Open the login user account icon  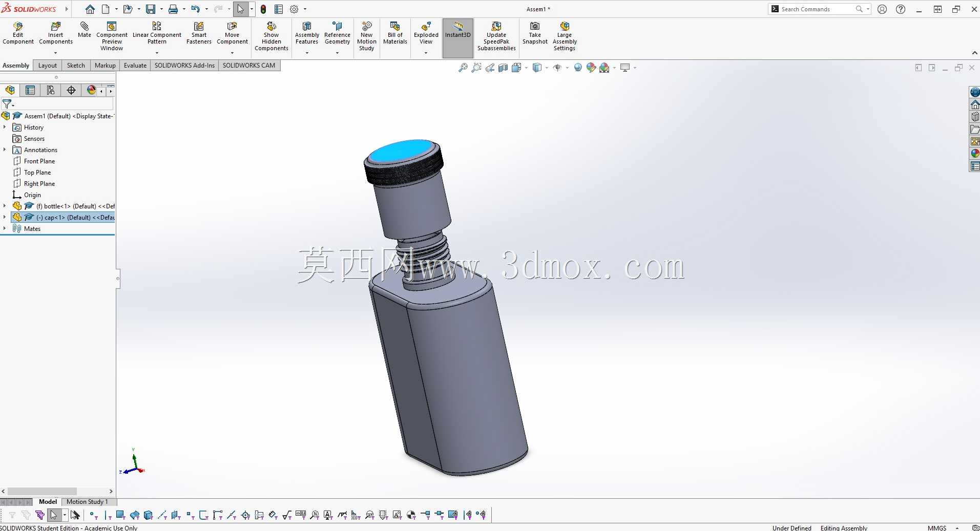coord(882,9)
